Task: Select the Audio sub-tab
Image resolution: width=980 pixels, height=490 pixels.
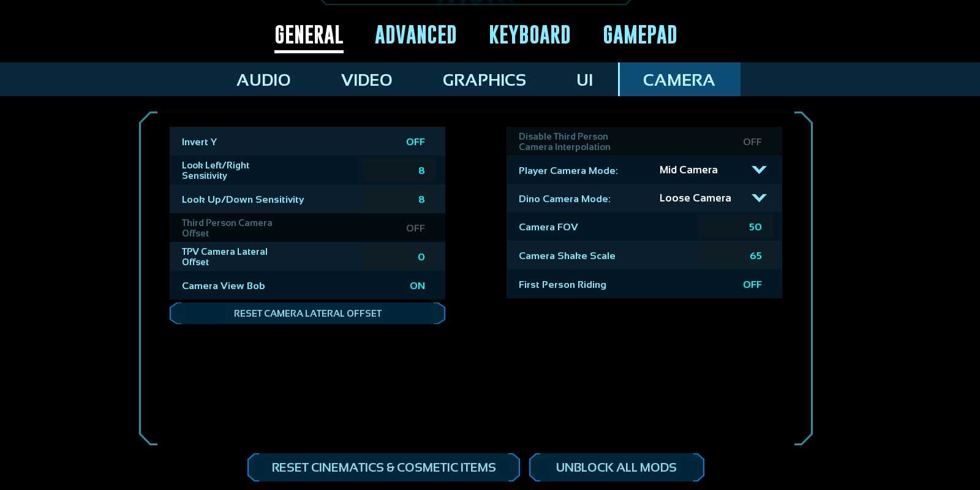Action: coord(263,80)
